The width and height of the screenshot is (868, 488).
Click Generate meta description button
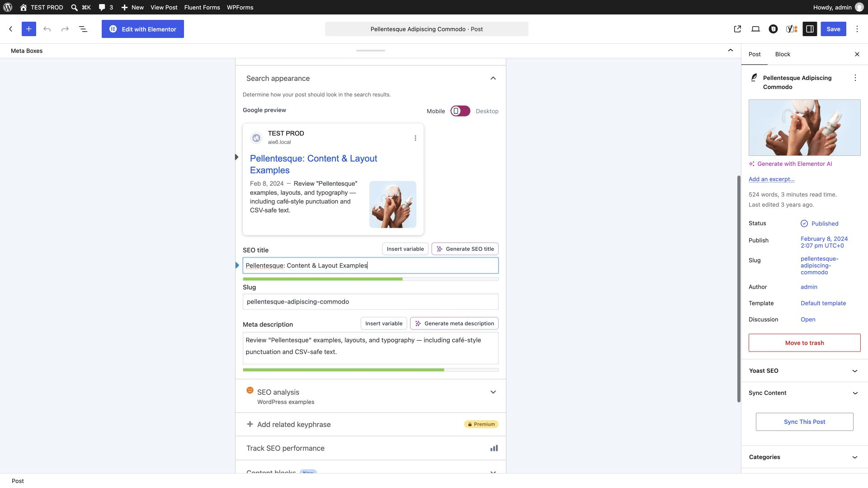pyautogui.click(x=454, y=324)
